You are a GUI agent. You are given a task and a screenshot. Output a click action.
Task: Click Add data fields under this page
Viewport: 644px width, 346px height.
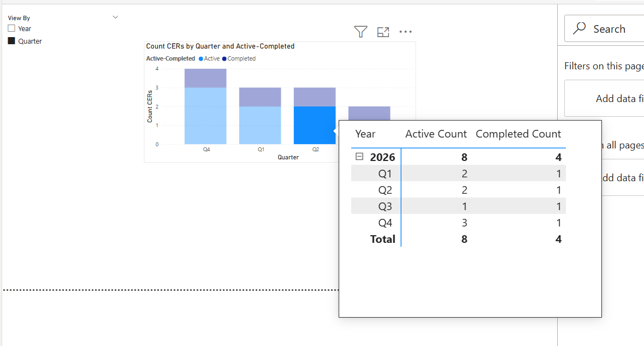point(604,98)
